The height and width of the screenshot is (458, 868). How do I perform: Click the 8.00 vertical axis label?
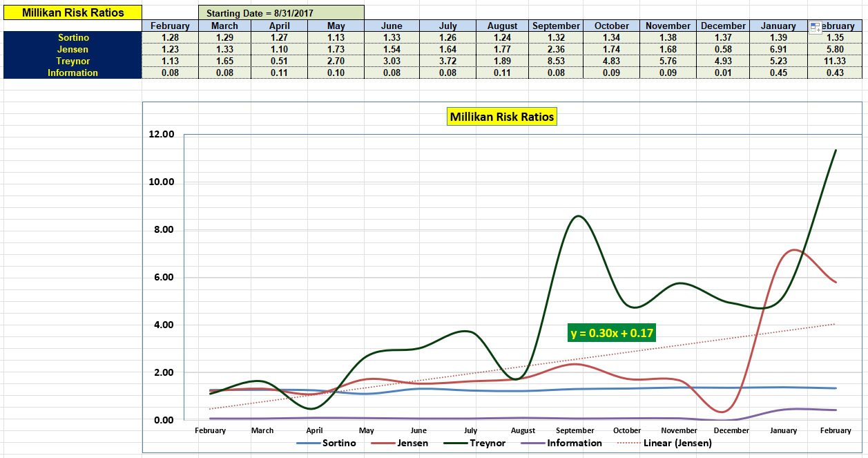(164, 230)
